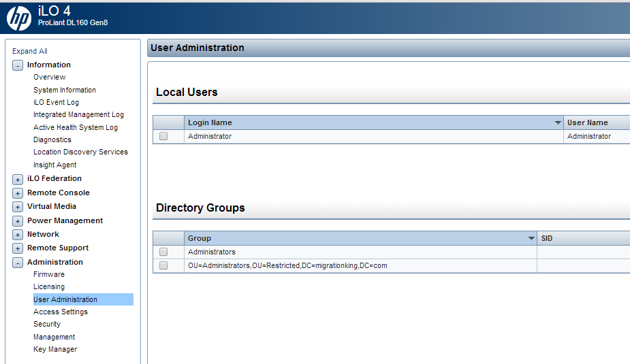This screenshot has height=364, width=630.
Task: Open Licensing page
Action: [49, 286]
